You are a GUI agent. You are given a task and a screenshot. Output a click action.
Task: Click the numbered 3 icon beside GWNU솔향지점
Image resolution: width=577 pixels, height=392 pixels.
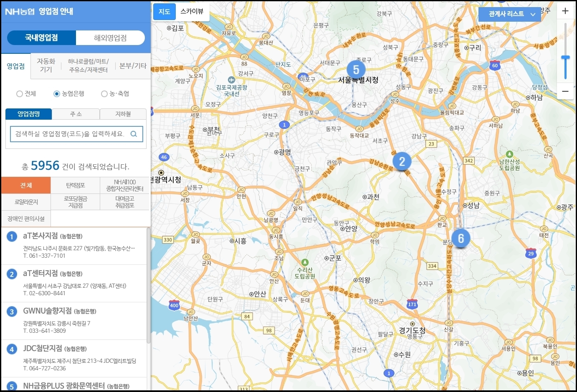tap(12, 312)
